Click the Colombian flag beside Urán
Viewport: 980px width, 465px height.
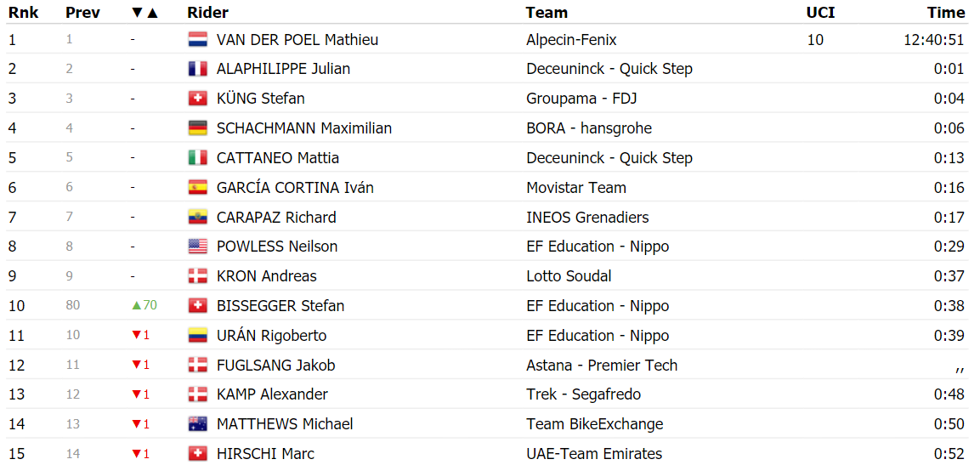(197, 336)
